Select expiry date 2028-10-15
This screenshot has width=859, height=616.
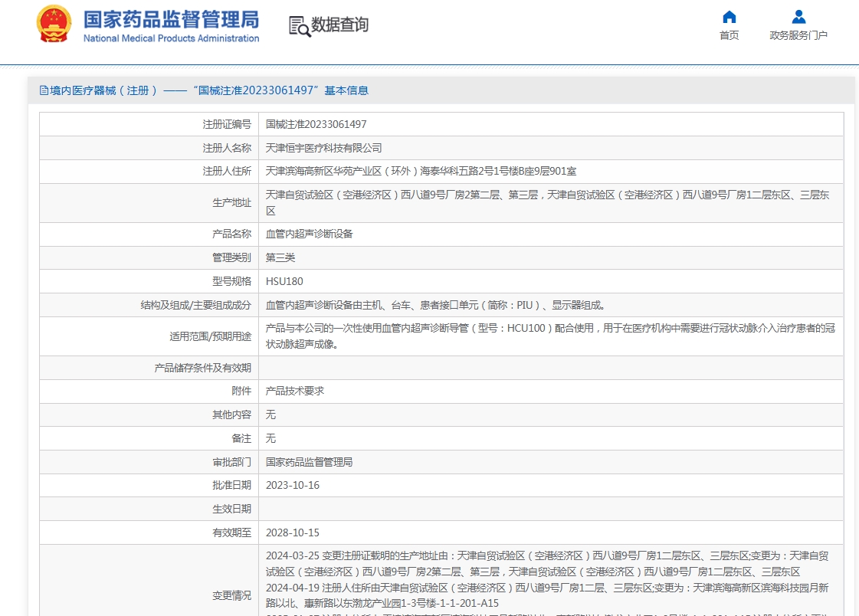(x=293, y=532)
